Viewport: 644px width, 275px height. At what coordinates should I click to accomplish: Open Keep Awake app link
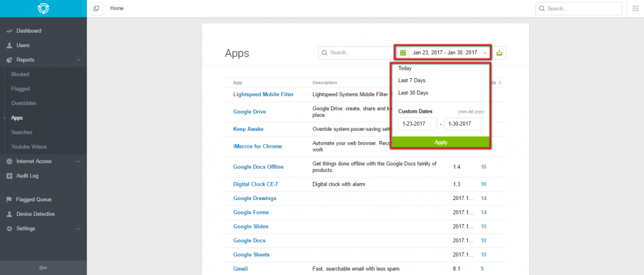[248, 129]
